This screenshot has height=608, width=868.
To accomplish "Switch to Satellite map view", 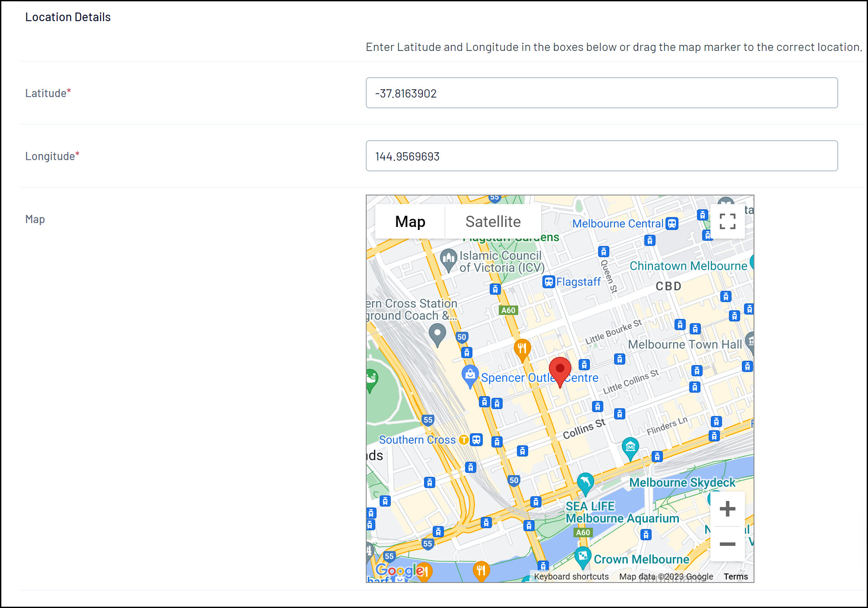I will tap(493, 221).
